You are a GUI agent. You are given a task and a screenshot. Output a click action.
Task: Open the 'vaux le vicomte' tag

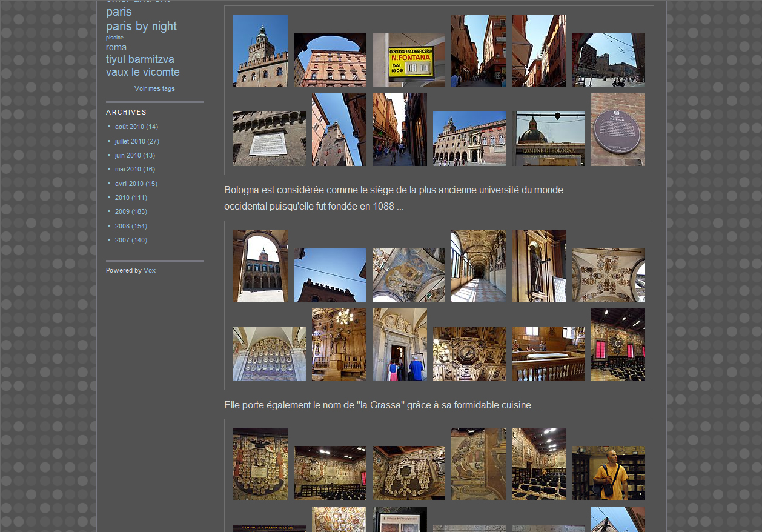pyautogui.click(x=142, y=72)
